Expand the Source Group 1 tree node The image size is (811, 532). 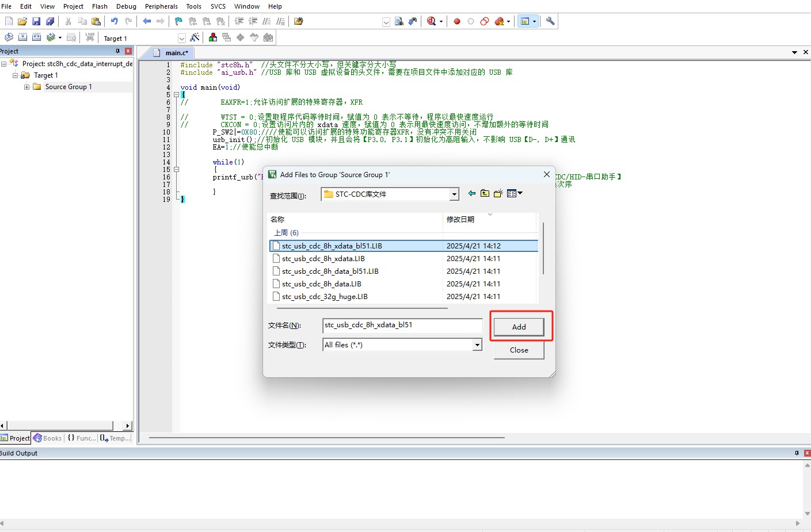pos(26,87)
